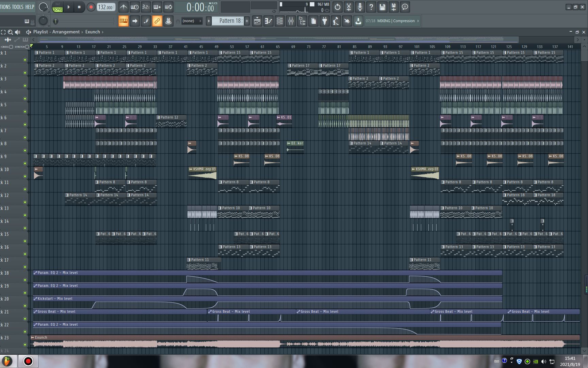
Task: Open the project picker pages icon
Action: point(313,21)
